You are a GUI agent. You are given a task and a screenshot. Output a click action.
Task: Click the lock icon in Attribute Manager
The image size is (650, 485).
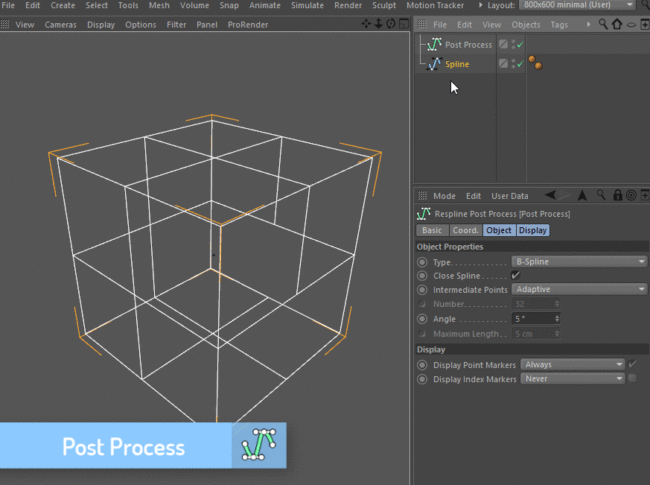pyautogui.click(x=617, y=196)
